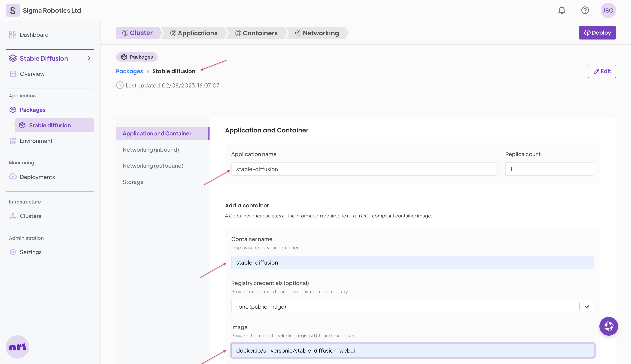The image size is (631, 364).
Task: Open the JSO user avatar menu
Action: click(x=608, y=10)
